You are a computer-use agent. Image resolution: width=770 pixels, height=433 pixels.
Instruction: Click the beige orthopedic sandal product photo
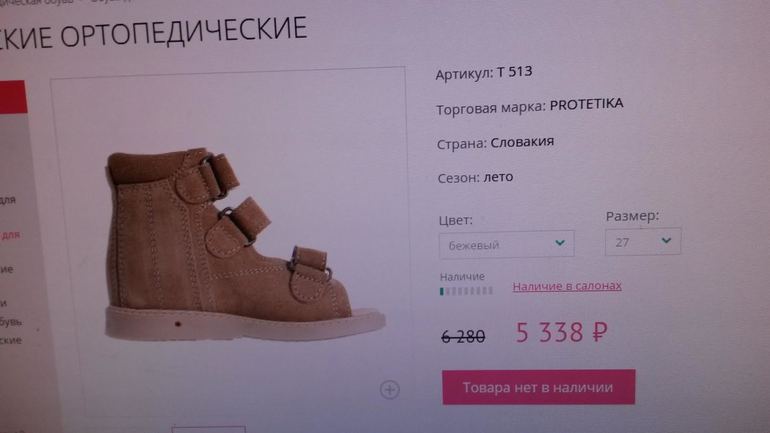(244, 244)
